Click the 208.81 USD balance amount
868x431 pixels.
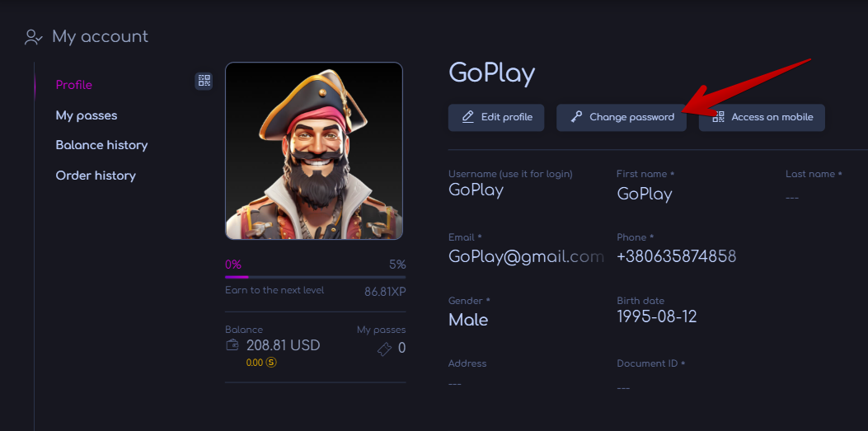[283, 345]
